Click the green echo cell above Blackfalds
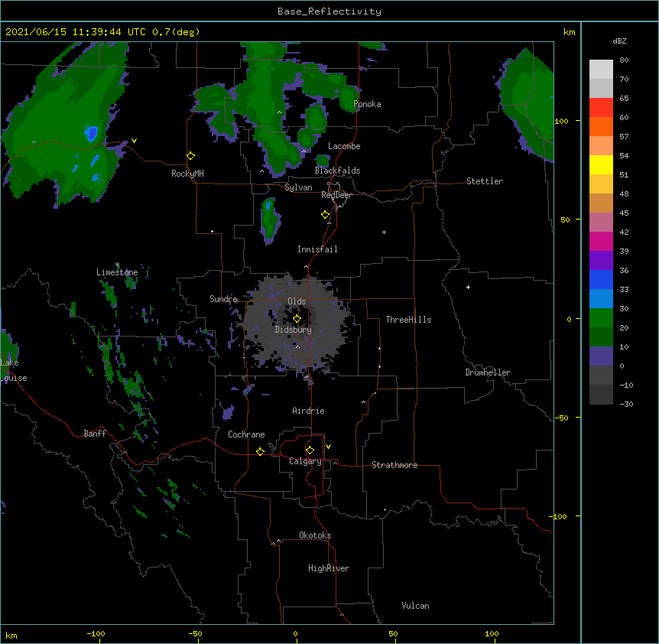The image size is (659, 644). (x=323, y=160)
